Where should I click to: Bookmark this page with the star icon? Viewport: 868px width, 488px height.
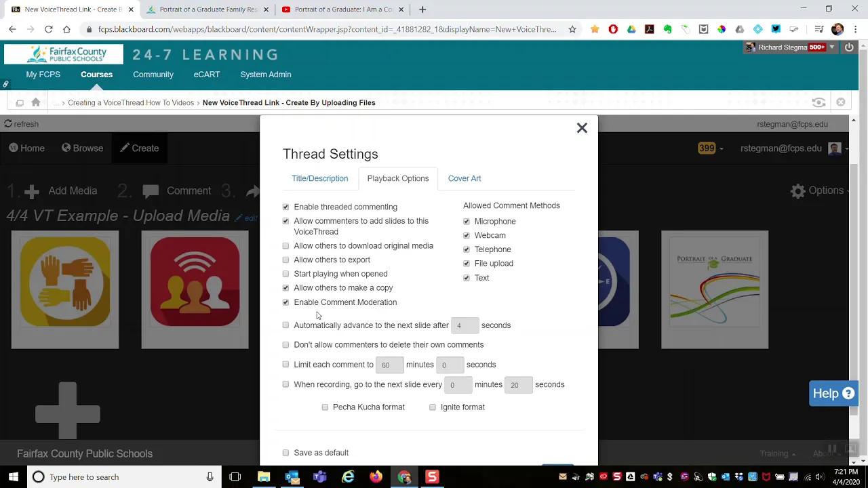click(x=572, y=29)
